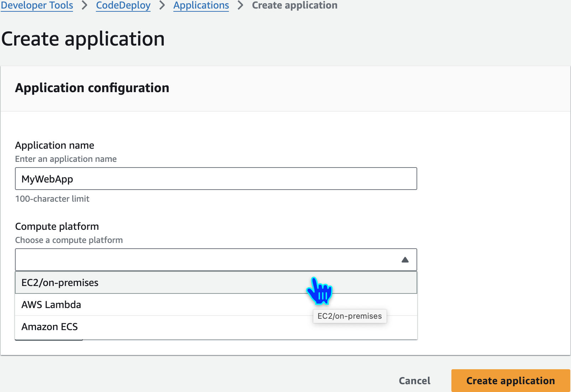
Task: Click the Cancel button
Action: 414,381
